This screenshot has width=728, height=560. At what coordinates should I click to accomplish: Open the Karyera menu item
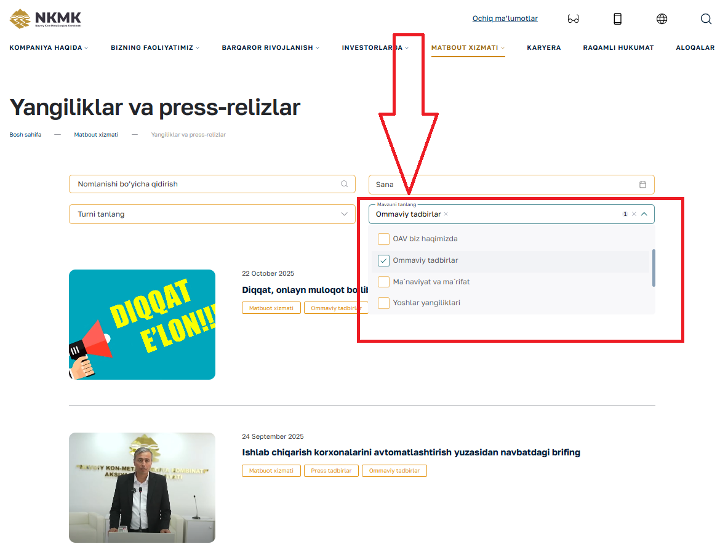[x=543, y=47]
